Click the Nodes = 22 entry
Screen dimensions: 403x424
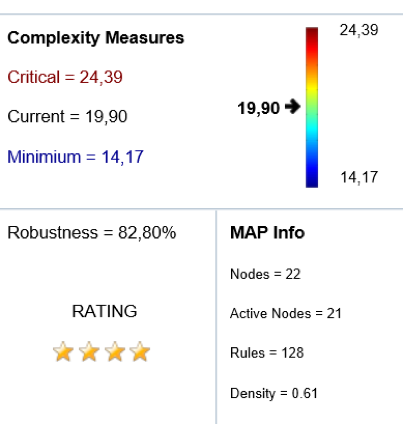265,274
